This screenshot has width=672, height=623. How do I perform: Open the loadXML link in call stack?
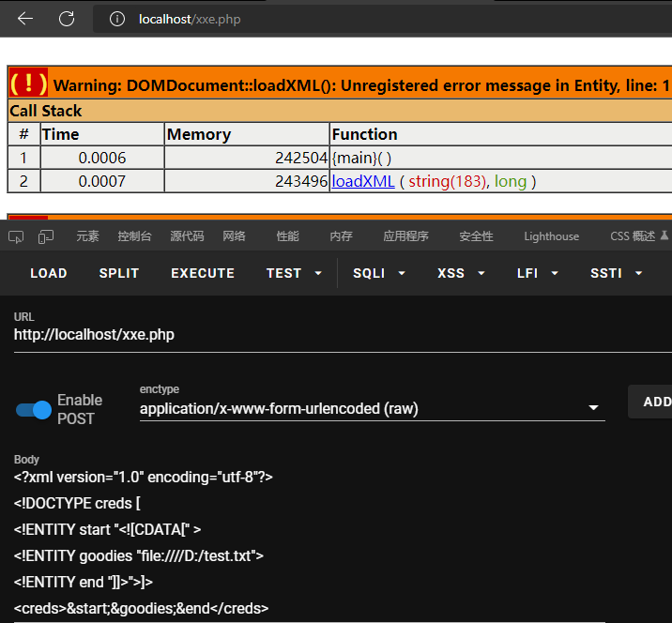tap(363, 181)
